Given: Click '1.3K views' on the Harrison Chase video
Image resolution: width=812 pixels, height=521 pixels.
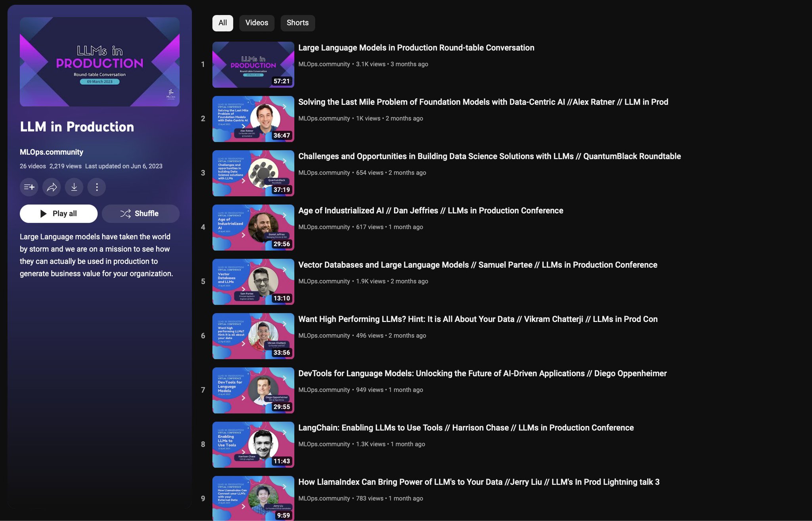Looking at the screenshot, I should click(x=370, y=444).
